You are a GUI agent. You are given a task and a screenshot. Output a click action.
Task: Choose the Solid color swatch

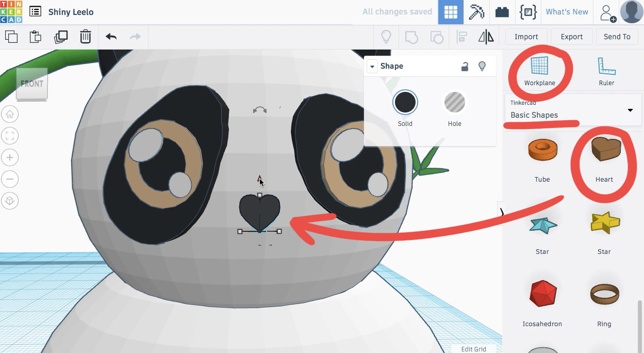405,102
